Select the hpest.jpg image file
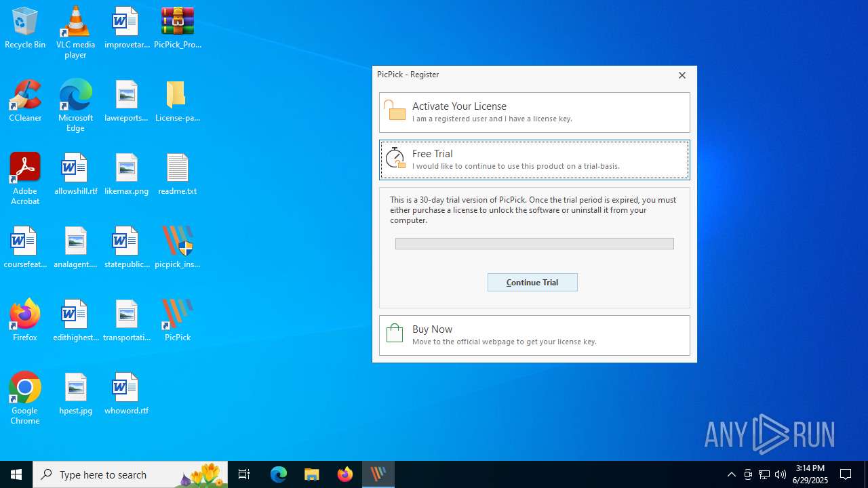Viewport: 868px width, 488px height. pyautogui.click(x=75, y=394)
